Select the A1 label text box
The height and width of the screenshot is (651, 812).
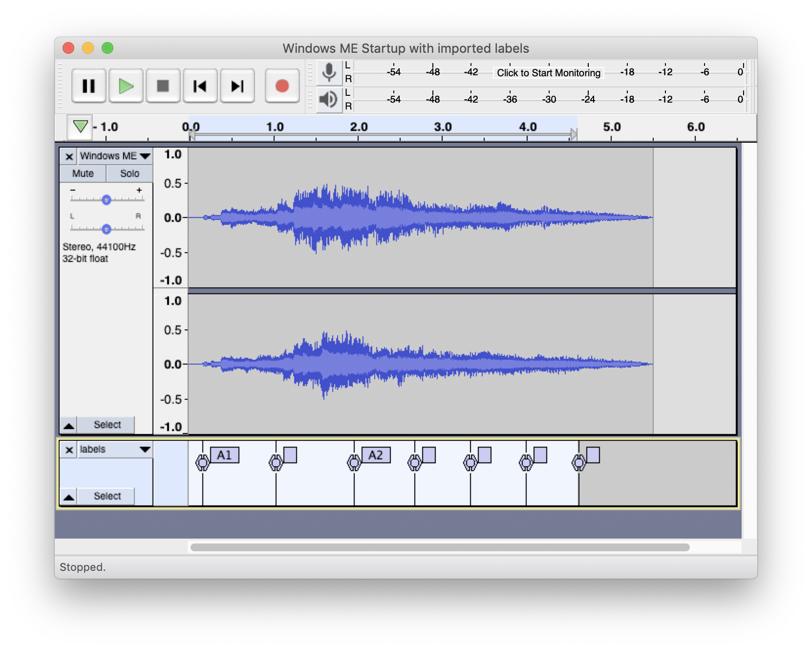[x=224, y=455]
